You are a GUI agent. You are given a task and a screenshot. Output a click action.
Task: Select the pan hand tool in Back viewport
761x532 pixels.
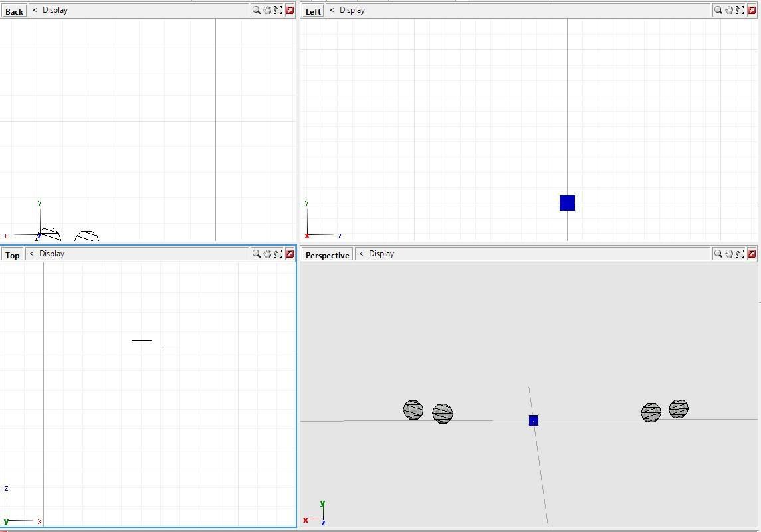coord(267,11)
